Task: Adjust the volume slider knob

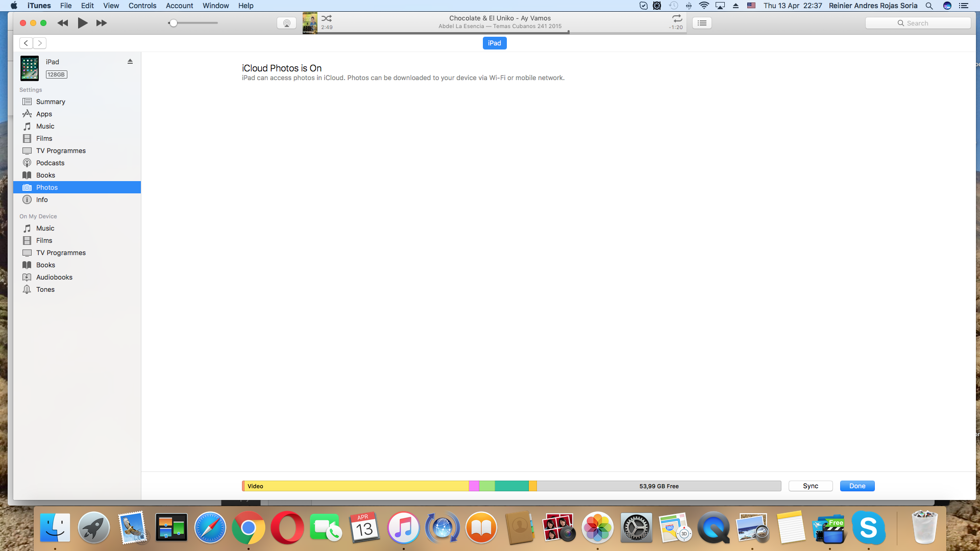Action: pos(174,23)
